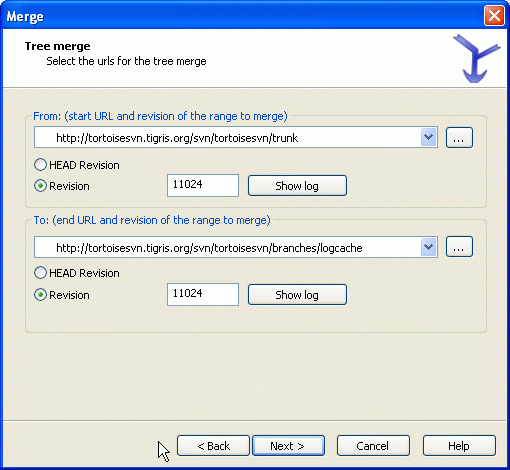Show log for the From revision
This screenshot has height=470, width=510.
[x=297, y=186]
